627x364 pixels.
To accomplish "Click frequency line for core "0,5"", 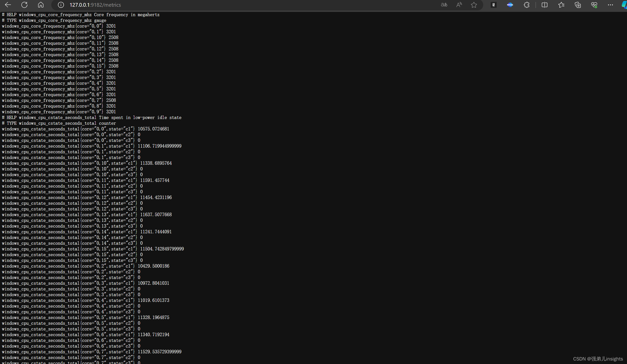I will pyautogui.click(x=59, y=89).
